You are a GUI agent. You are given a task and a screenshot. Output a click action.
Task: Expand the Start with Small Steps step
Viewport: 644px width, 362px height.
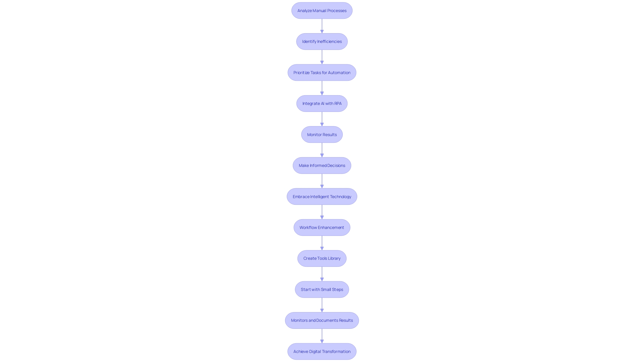322,289
